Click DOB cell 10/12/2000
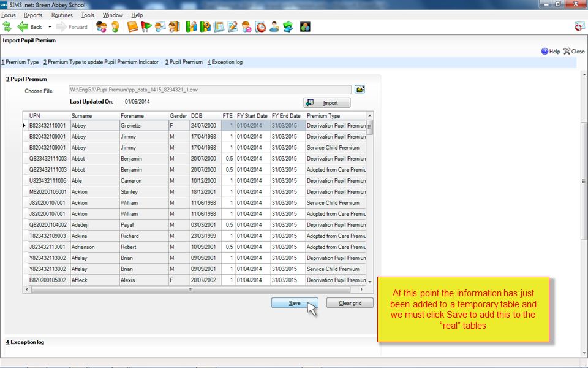The width and height of the screenshot is (588, 368). [x=205, y=180]
